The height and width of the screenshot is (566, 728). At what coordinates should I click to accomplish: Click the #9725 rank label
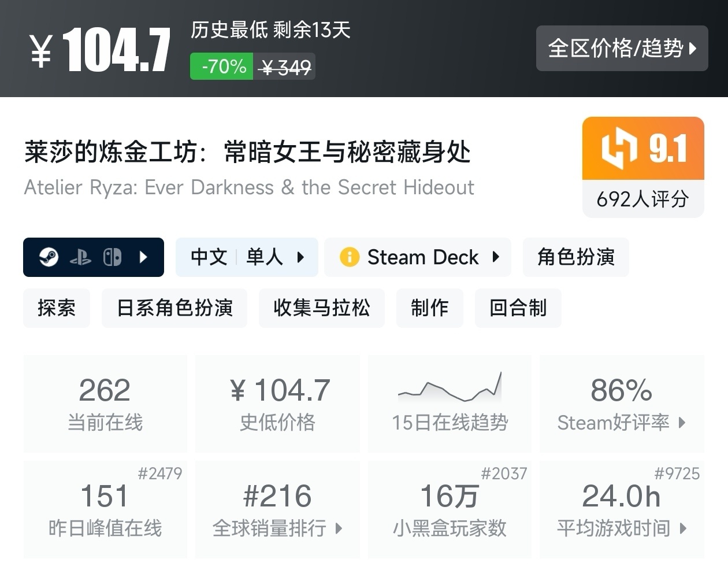[x=677, y=473]
